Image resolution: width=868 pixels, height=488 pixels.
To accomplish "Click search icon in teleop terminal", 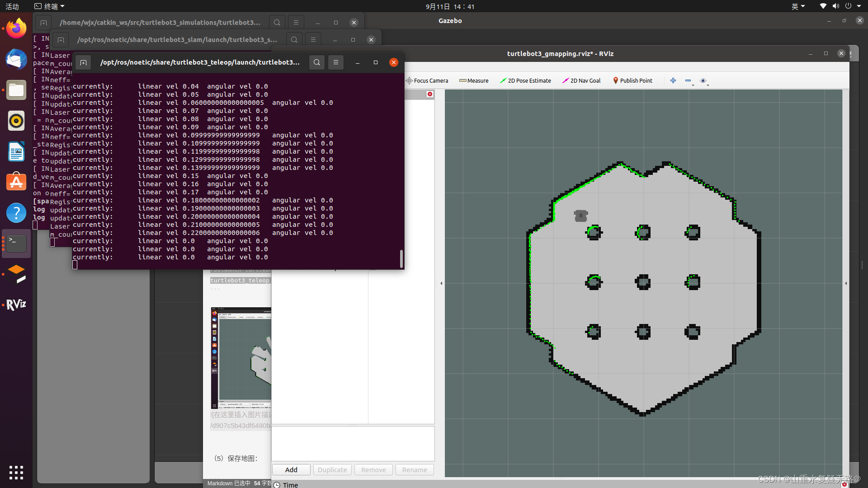I will click(x=317, y=62).
